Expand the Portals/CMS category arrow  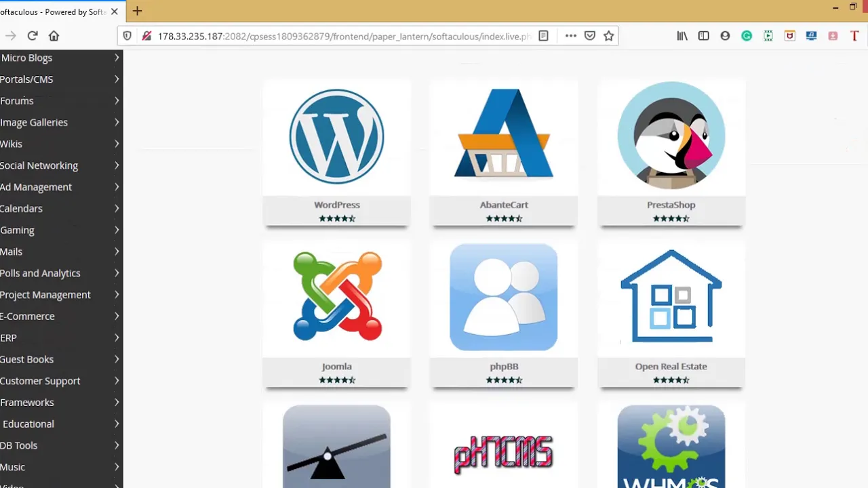(117, 79)
